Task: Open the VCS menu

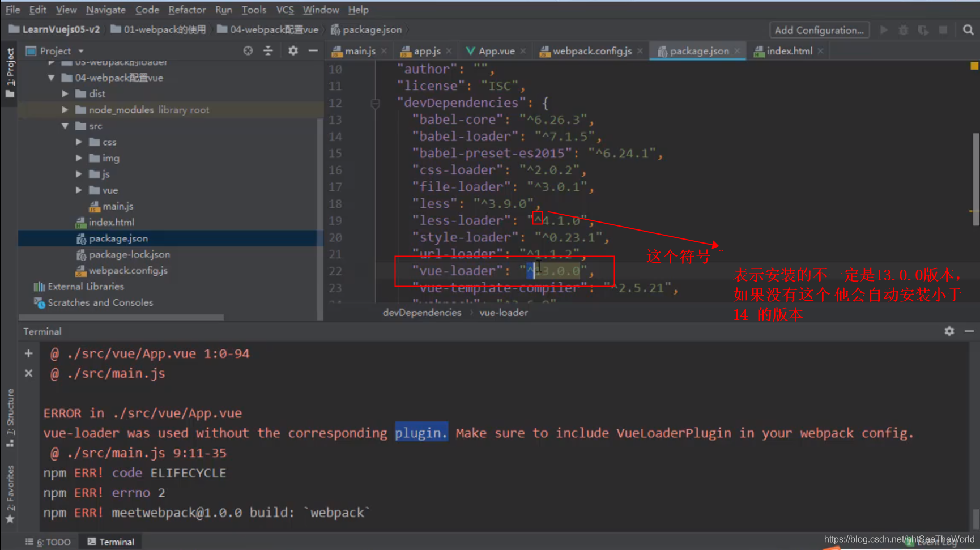Action: pos(284,10)
